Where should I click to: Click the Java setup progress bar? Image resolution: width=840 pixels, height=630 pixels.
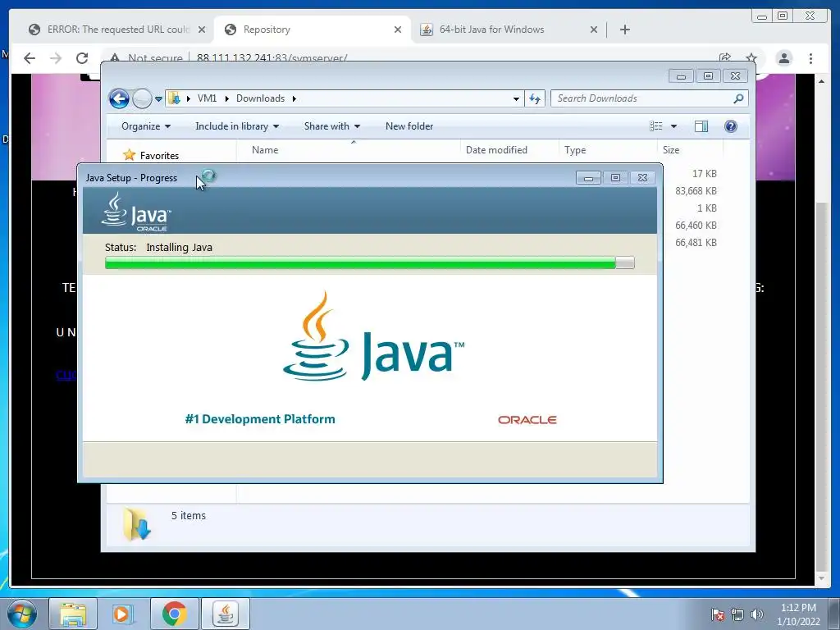pyautogui.click(x=370, y=262)
